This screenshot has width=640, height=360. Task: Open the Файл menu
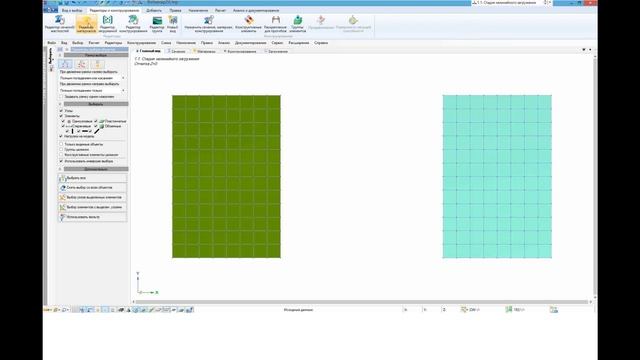coord(51,42)
